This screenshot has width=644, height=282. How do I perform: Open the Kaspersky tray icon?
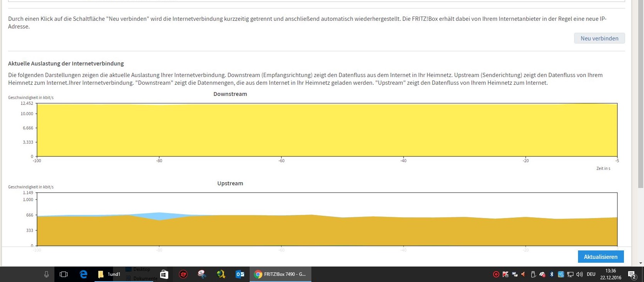(x=505, y=274)
